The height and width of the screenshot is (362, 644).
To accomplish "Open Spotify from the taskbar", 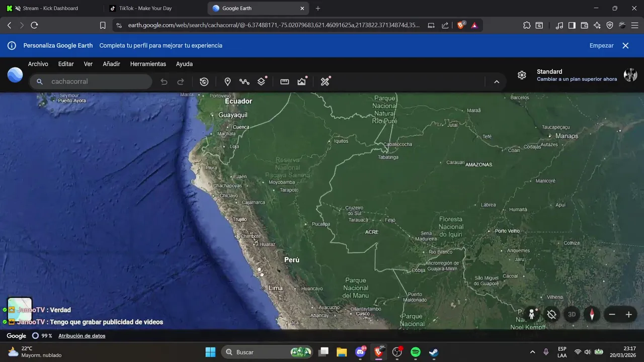I will (416, 352).
